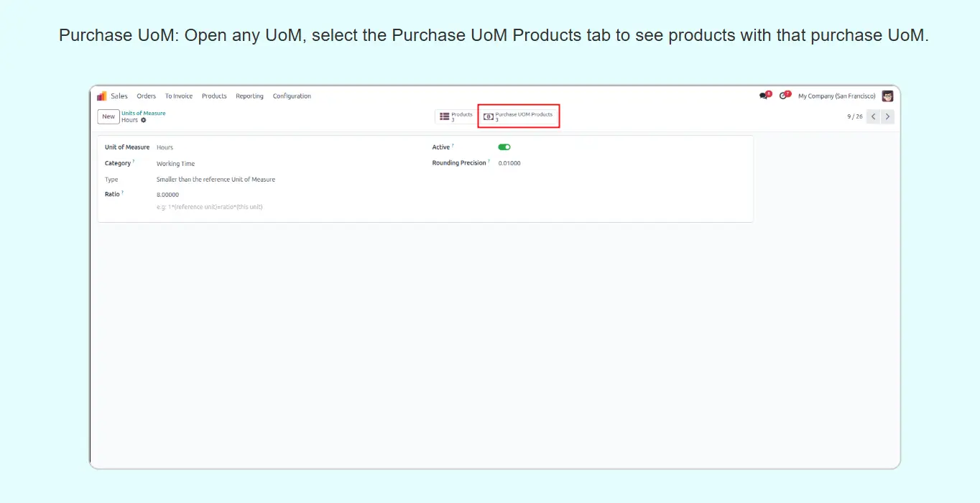This screenshot has width=980, height=503.
Task: Open the activities clock icon
Action: [x=783, y=96]
